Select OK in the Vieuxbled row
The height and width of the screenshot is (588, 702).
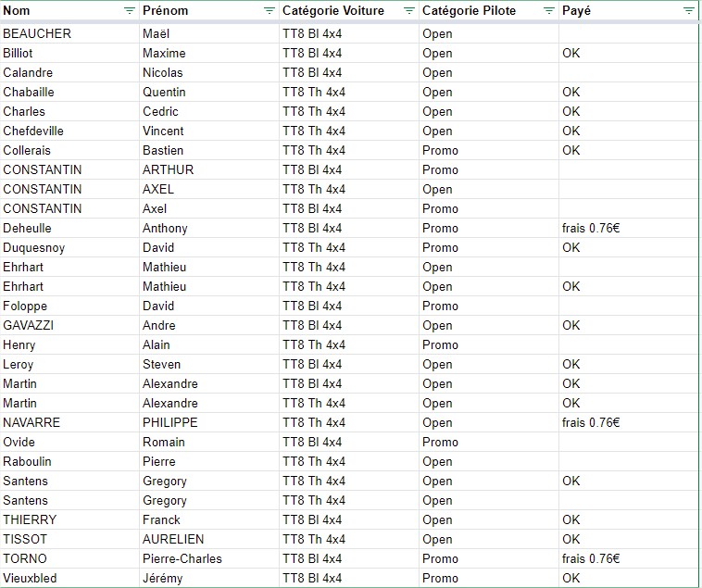[x=629, y=578]
